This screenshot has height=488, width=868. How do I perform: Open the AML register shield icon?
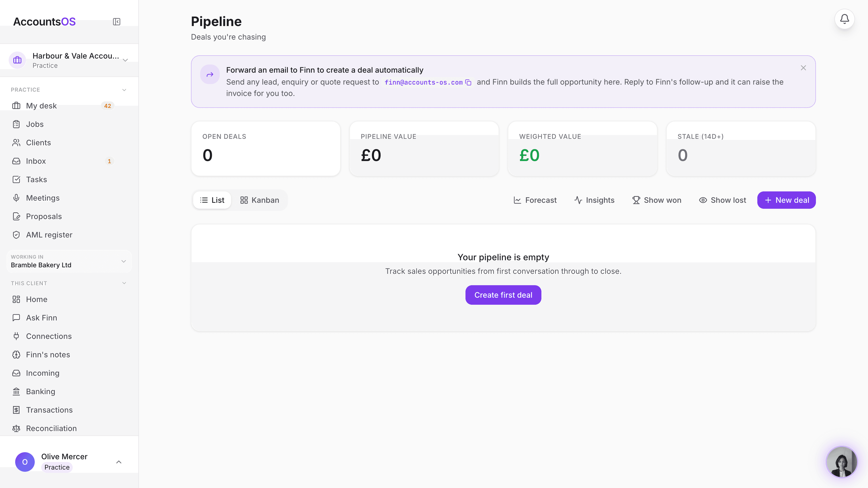point(16,235)
